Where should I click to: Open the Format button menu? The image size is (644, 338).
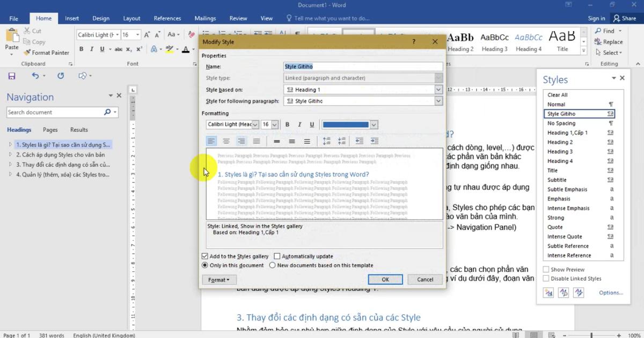[218, 280]
